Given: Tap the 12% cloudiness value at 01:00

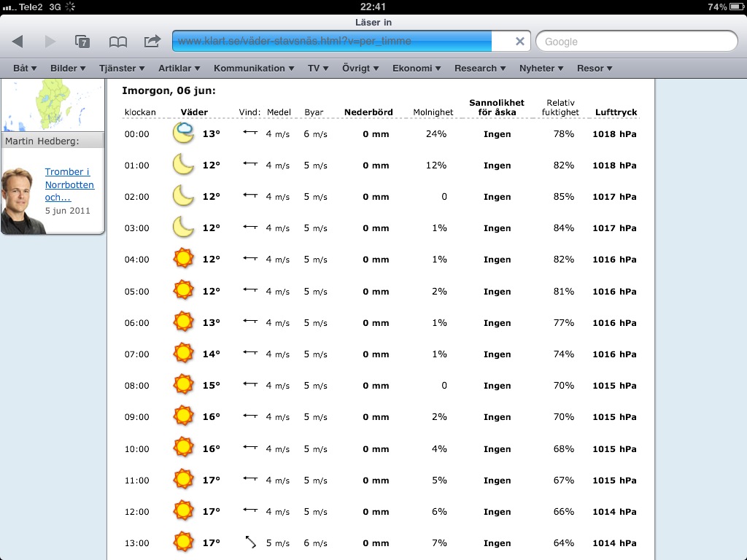Looking at the screenshot, I should (436, 166).
